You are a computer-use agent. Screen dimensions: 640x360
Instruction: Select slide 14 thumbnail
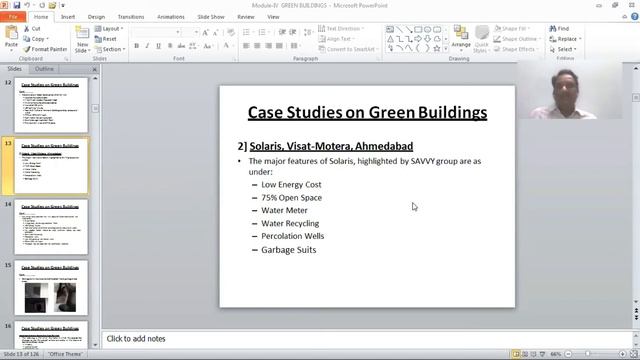(x=51, y=227)
